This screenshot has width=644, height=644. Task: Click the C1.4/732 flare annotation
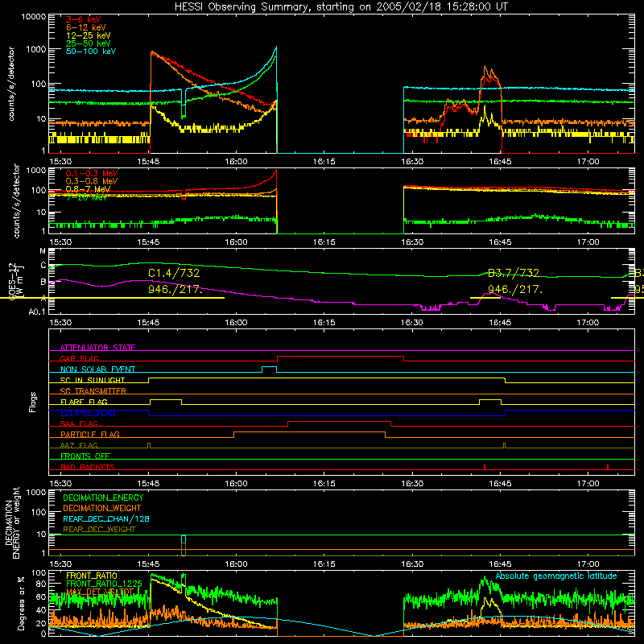coord(174,273)
